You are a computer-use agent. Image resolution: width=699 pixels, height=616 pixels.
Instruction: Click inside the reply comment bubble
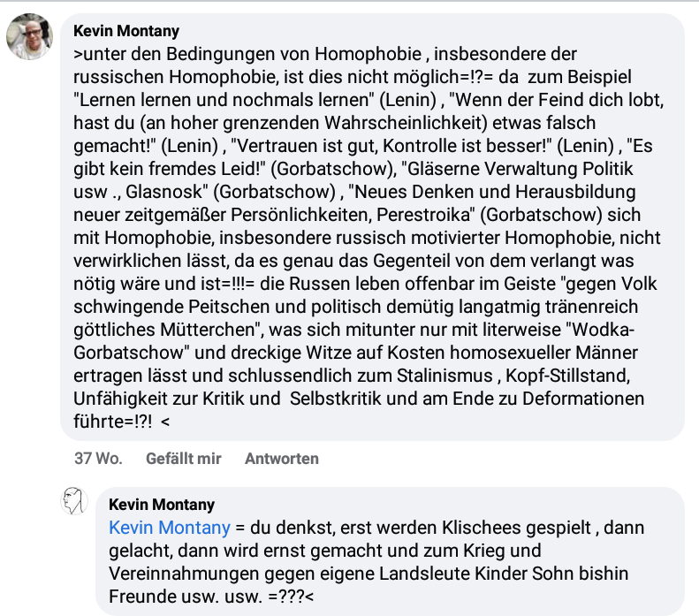point(390,551)
